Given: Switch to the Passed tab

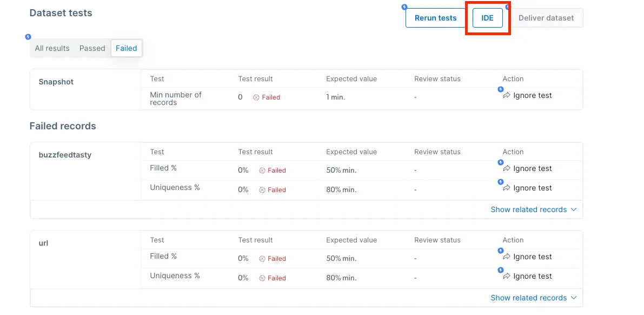Looking at the screenshot, I should (92, 48).
